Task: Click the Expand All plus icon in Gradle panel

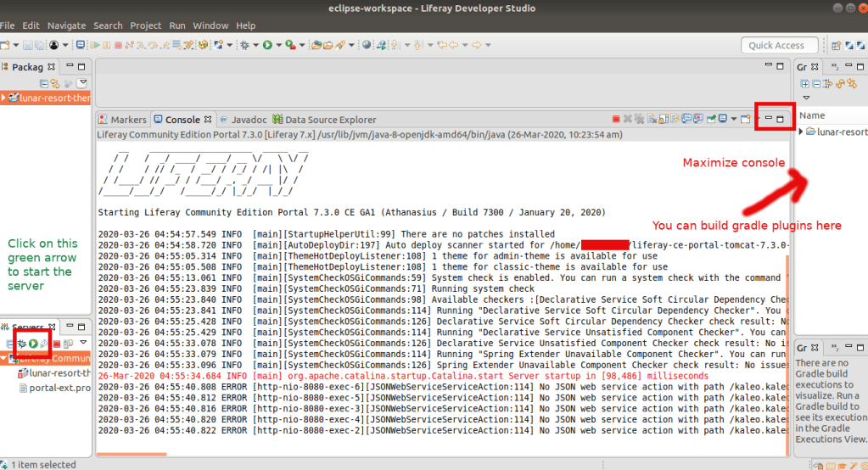Action: coord(804,83)
